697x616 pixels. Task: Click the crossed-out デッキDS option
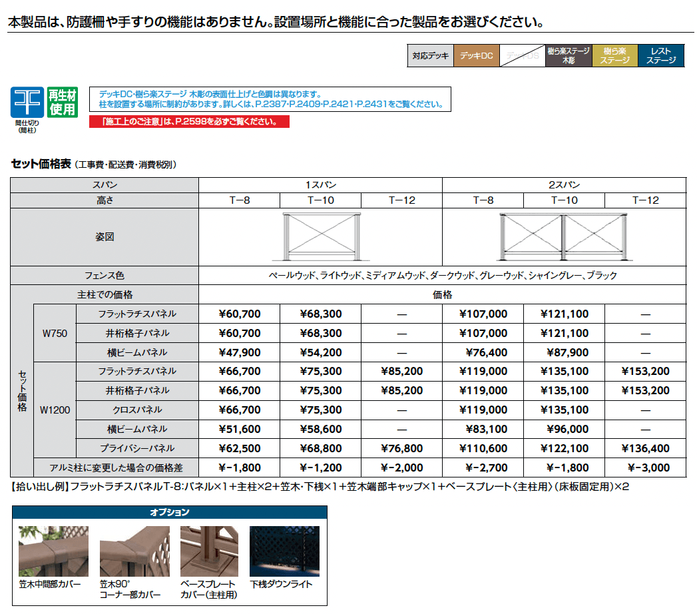523,56
